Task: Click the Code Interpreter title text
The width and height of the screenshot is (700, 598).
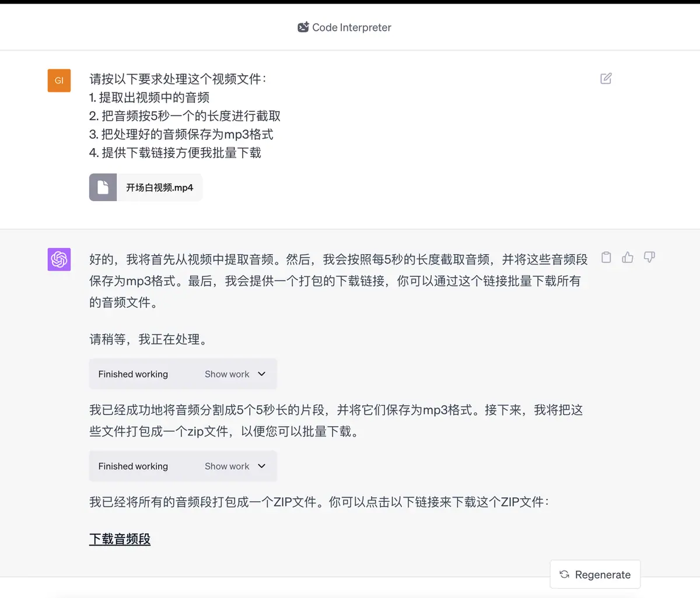Action: click(x=352, y=27)
